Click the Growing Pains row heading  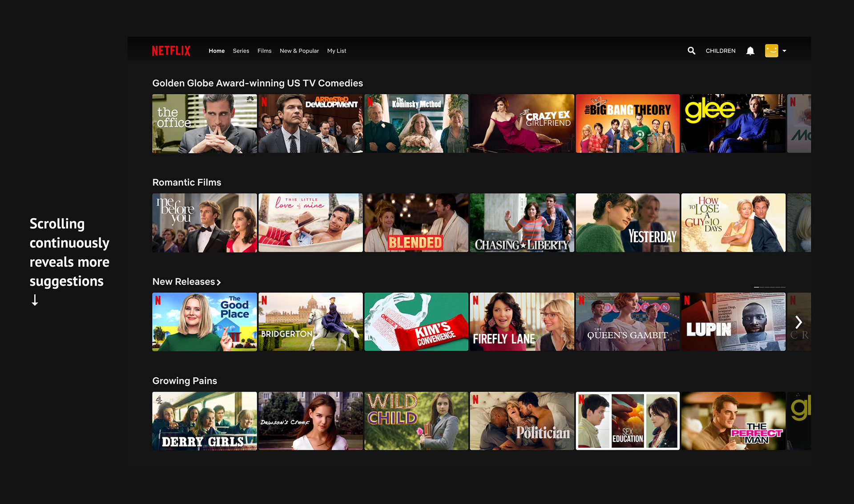pyautogui.click(x=185, y=381)
